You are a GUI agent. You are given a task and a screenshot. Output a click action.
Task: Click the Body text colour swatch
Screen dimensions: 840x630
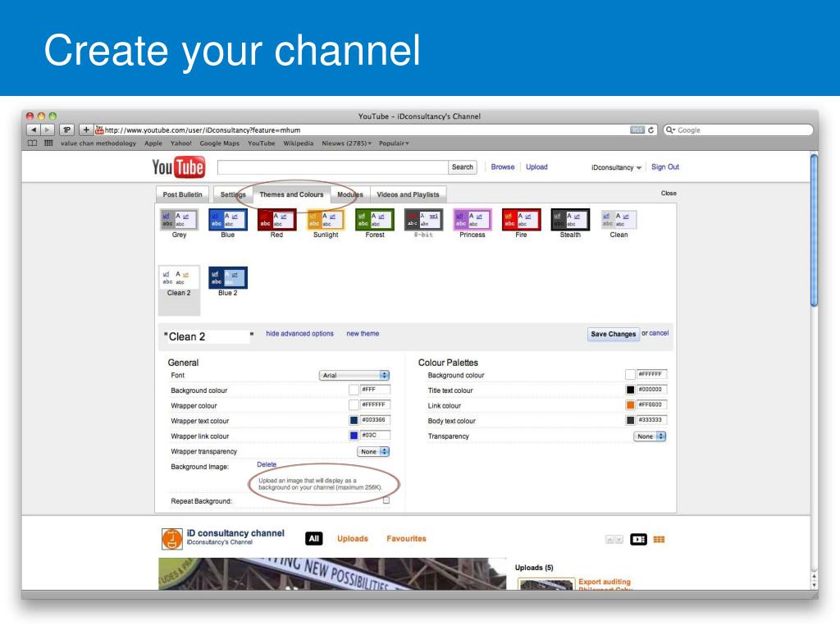click(630, 421)
